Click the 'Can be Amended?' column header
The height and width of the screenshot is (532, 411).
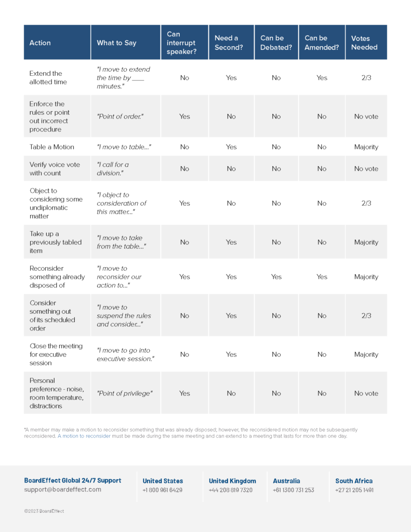point(322,43)
